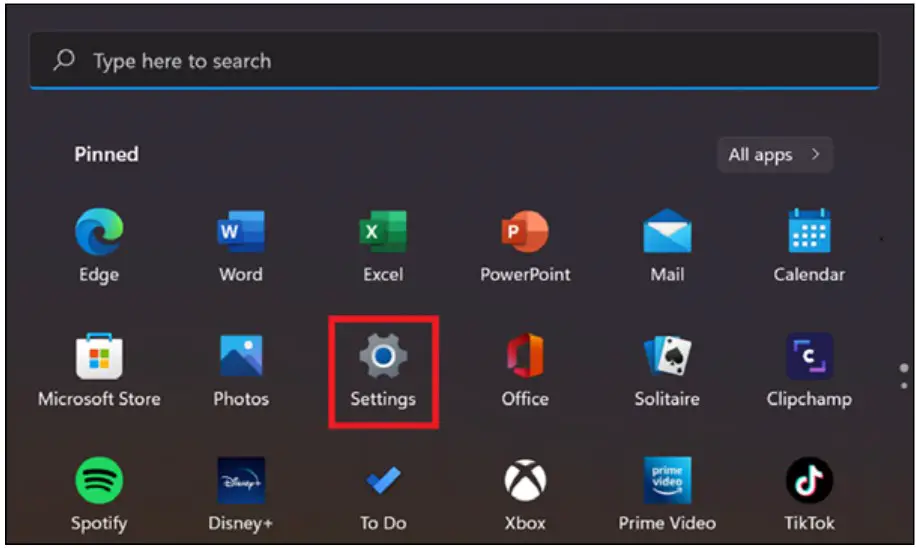
Task: Launch Microsoft Store
Action: (x=99, y=356)
